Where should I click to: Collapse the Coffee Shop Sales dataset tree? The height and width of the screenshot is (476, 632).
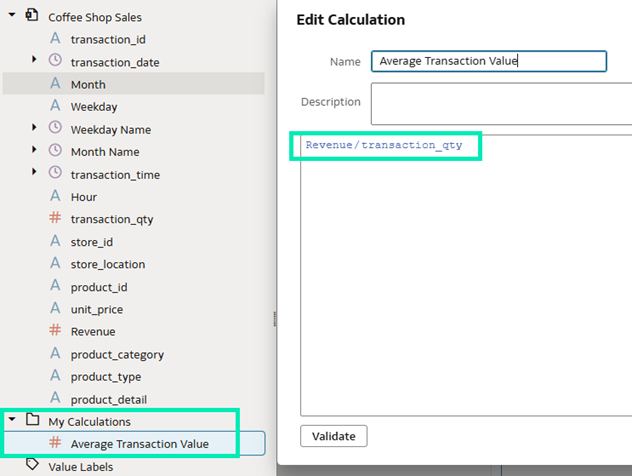(x=12, y=17)
